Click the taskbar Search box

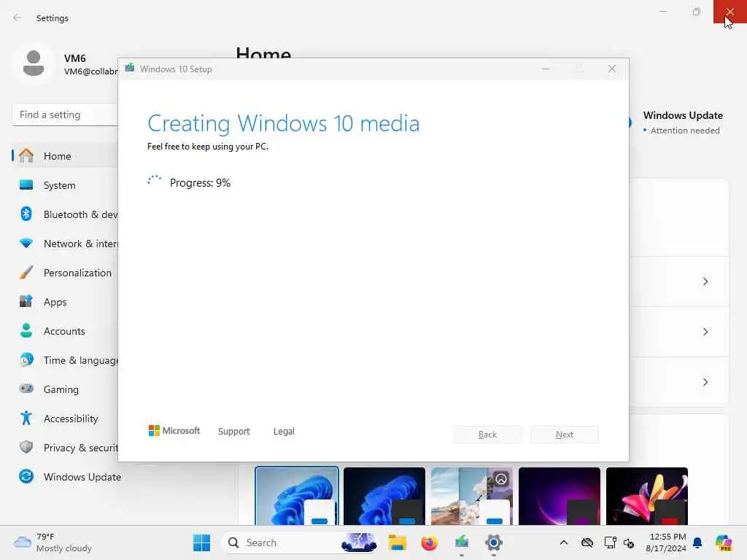coord(300,542)
